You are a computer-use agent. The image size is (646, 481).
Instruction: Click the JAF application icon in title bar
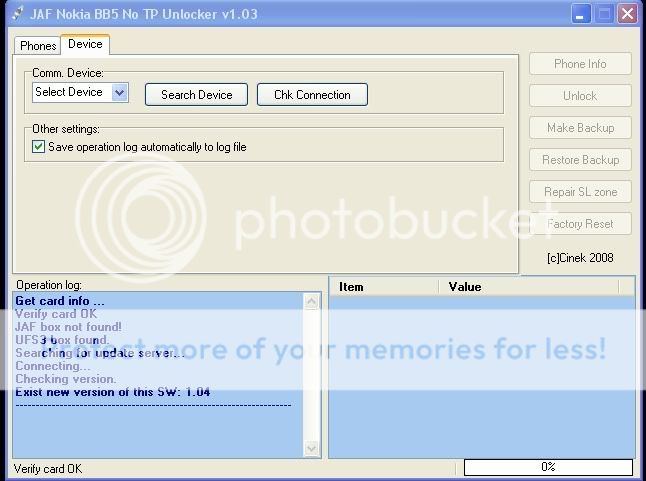[18, 14]
